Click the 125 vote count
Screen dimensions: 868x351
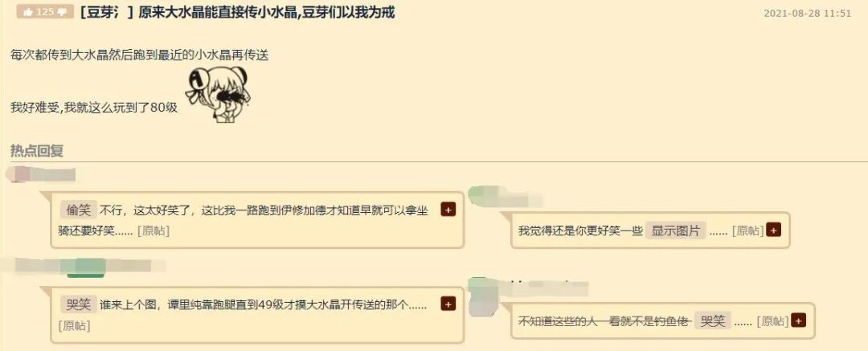[x=45, y=12]
